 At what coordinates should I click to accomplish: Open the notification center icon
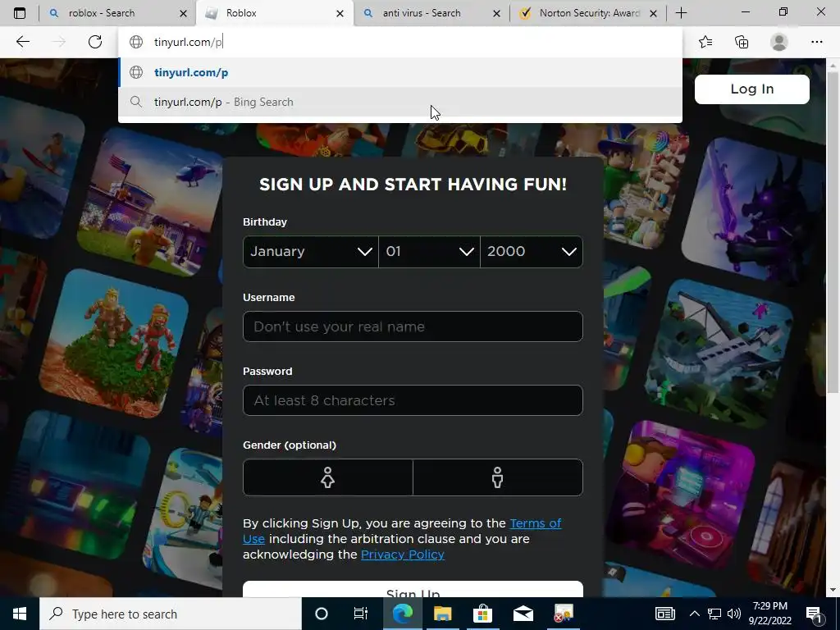(x=815, y=614)
